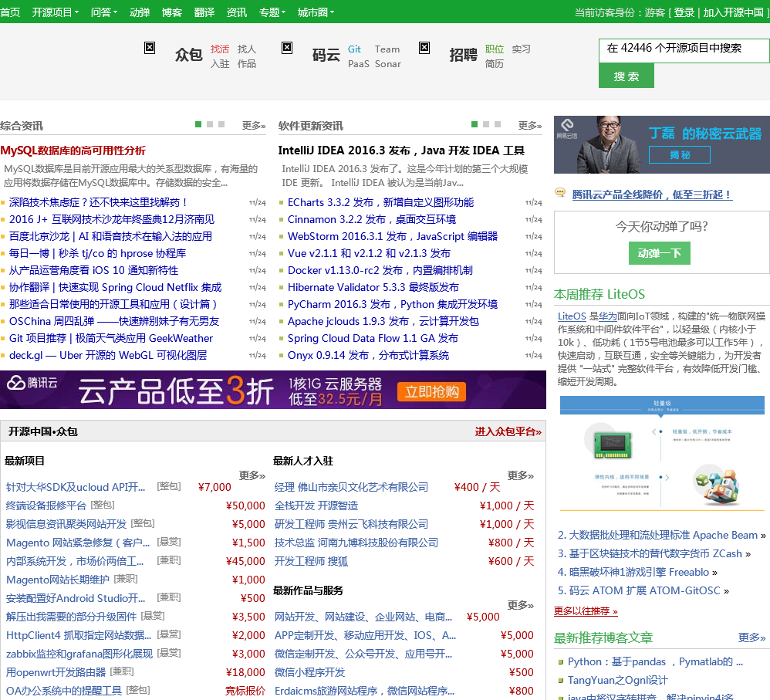Open IntelliJ IDEA 2016.3 发布 headline
The height and width of the screenshot is (700, 770).
tap(401, 150)
